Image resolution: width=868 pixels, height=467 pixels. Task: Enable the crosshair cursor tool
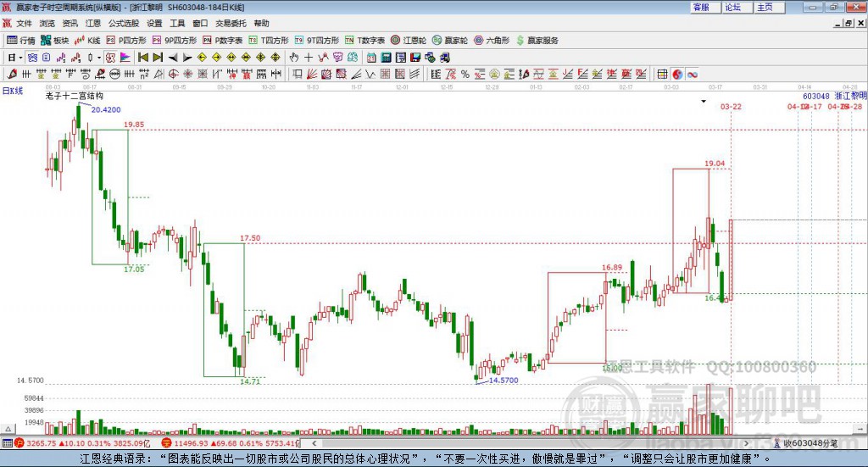[x=309, y=58]
